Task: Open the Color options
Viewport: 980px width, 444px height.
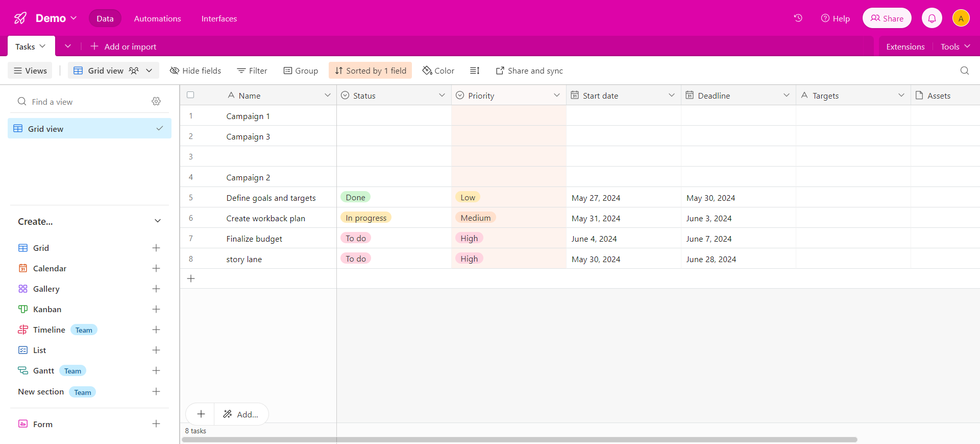Action: (438, 71)
